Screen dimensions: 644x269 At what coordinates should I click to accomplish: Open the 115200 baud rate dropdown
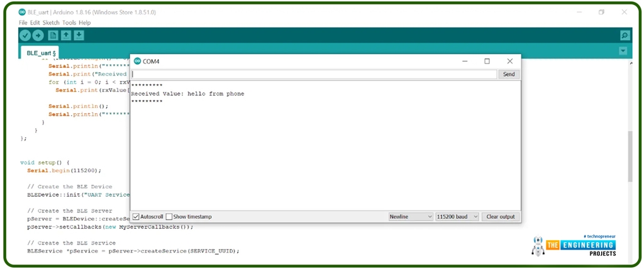(457, 217)
